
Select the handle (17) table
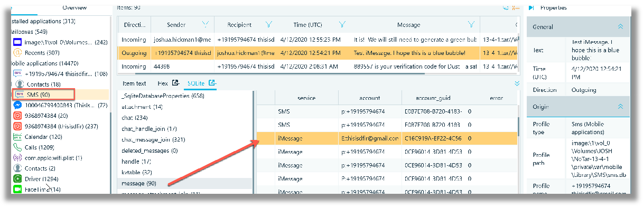coord(136,162)
